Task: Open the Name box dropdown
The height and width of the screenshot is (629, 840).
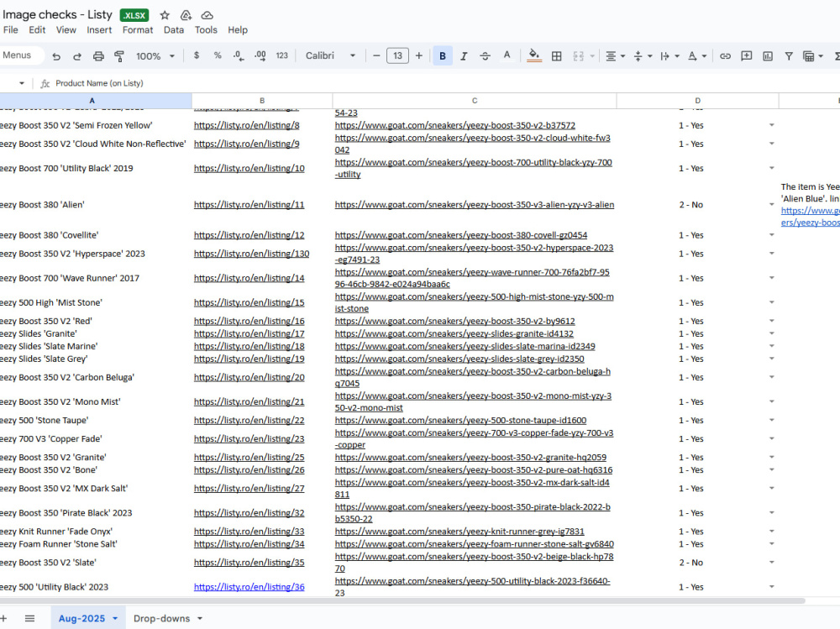Action: click(22, 83)
